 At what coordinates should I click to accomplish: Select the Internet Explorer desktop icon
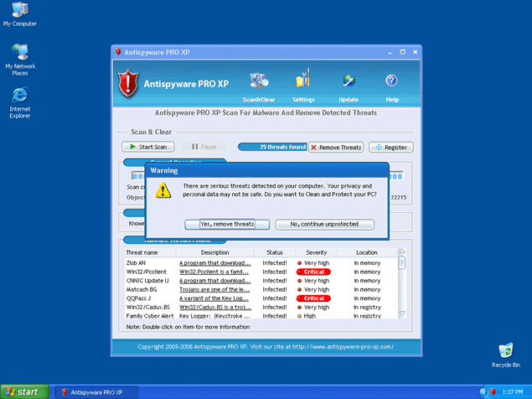point(20,94)
